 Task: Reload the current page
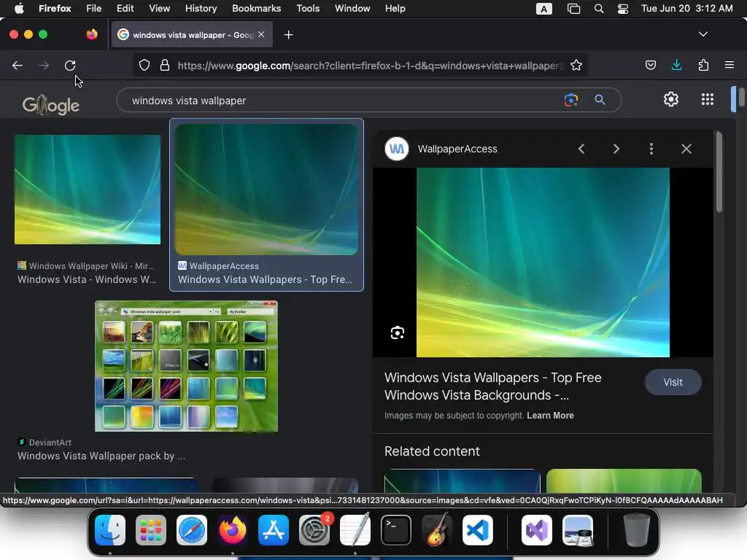click(70, 65)
